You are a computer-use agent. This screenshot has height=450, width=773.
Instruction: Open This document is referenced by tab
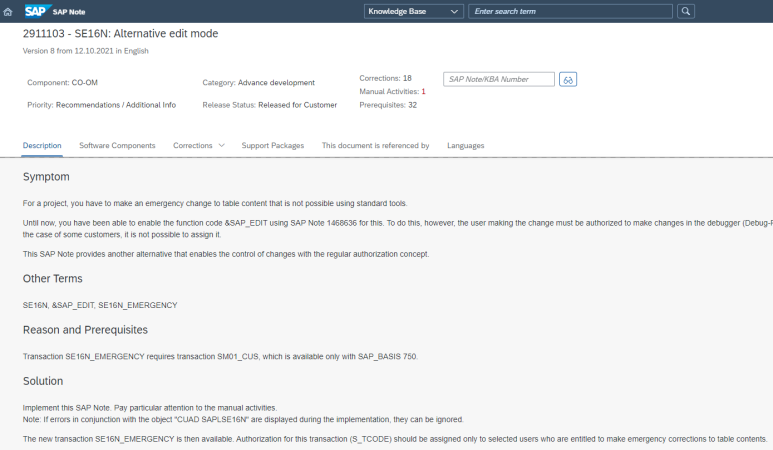(376, 145)
